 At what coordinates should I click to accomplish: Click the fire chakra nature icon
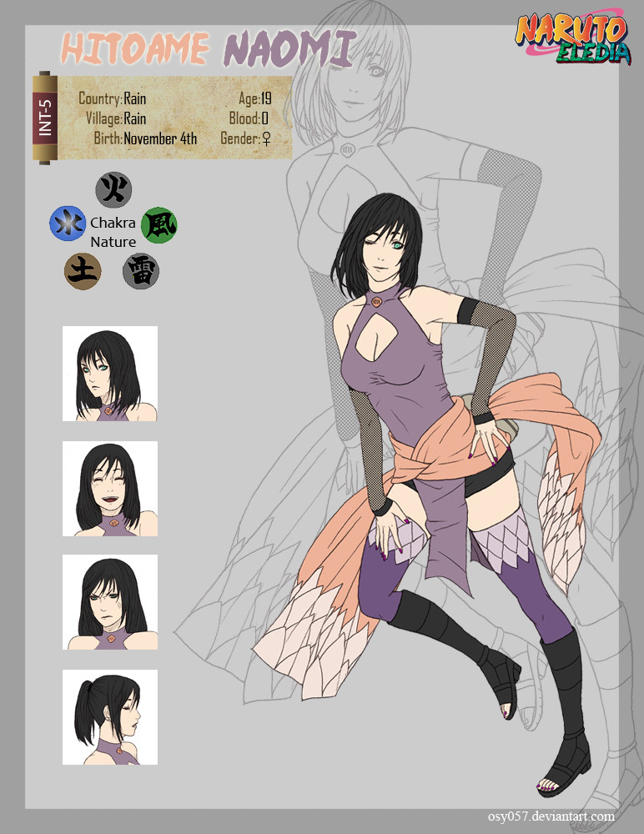click(113, 189)
